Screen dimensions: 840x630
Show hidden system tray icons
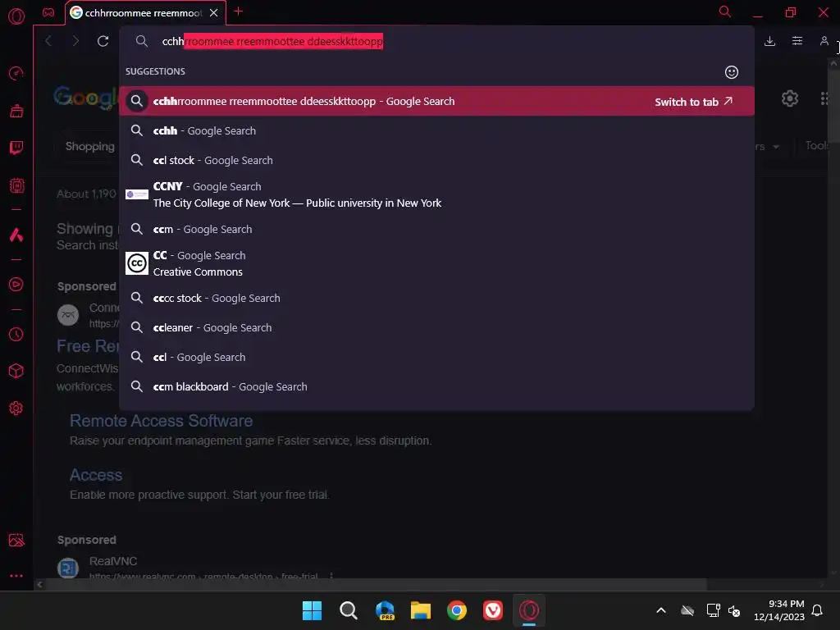point(661,610)
